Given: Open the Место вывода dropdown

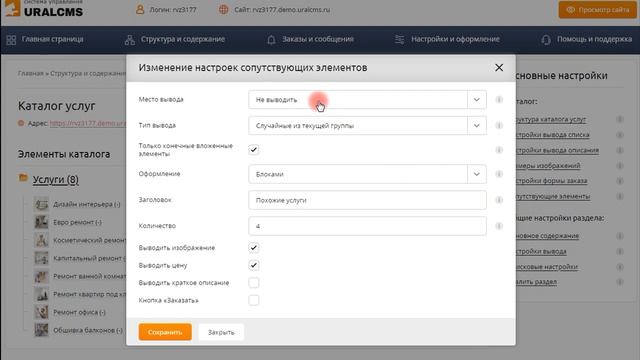Looking at the screenshot, I should coord(367,100).
